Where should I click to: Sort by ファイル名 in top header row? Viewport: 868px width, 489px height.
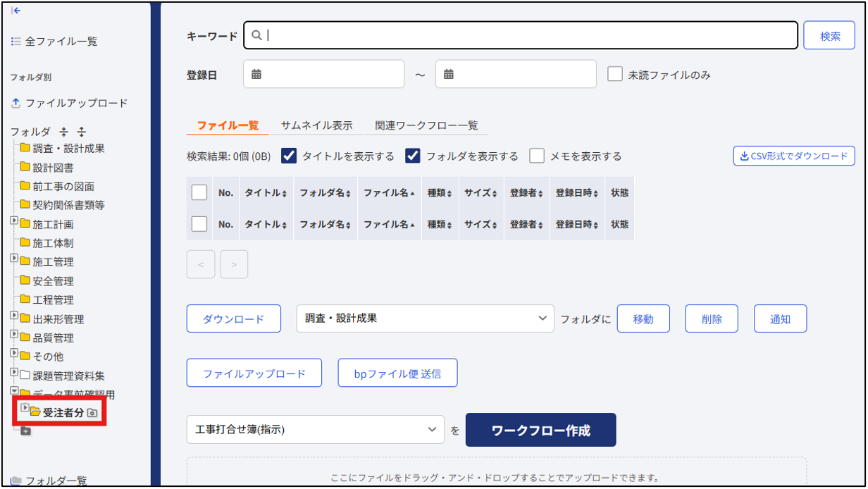pyautogui.click(x=389, y=192)
